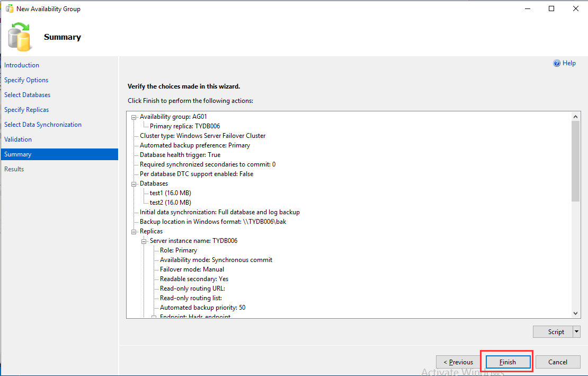
Task: Go to the Validation page
Action: (x=18, y=139)
